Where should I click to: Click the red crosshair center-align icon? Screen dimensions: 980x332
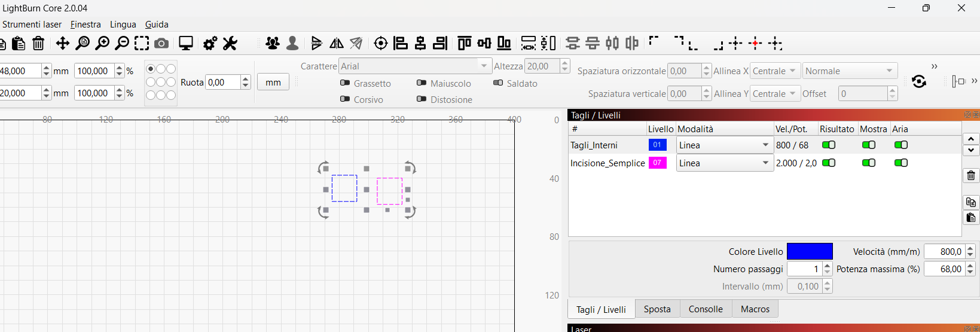click(756, 43)
